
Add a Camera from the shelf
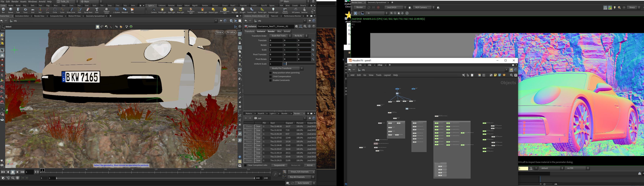(154, 10)
